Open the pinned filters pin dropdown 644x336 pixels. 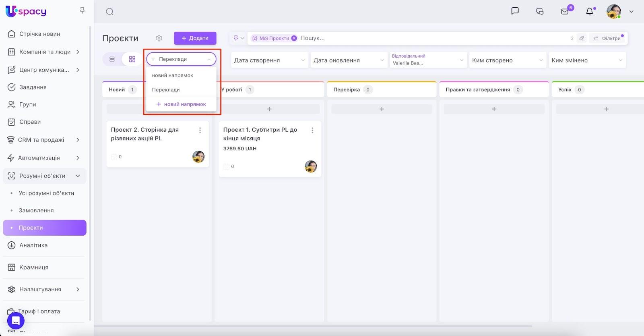click(239, 38)
